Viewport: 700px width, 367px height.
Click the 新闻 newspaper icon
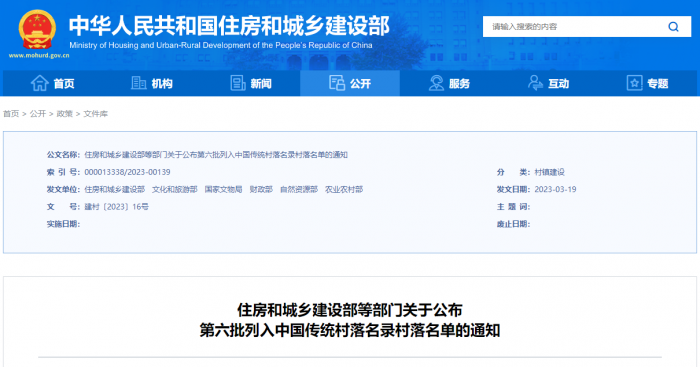pyautogui.click(x=238, y=83)
